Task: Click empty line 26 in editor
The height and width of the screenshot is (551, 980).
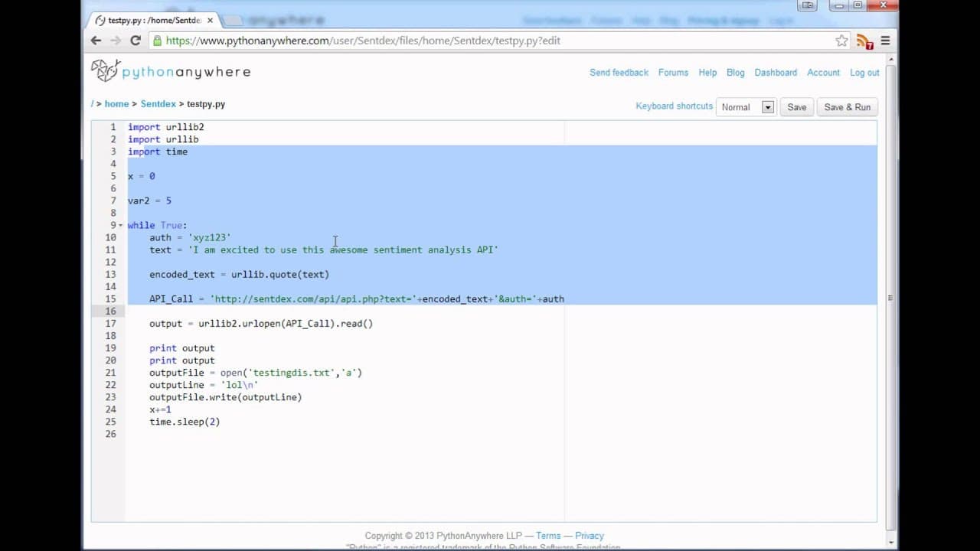Action: [501, 433]
